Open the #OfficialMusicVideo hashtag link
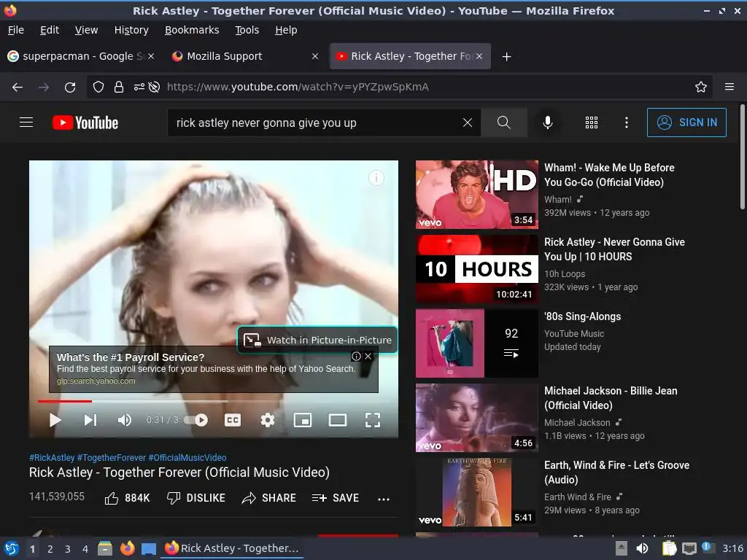747x560 pixels. point(187,458)
